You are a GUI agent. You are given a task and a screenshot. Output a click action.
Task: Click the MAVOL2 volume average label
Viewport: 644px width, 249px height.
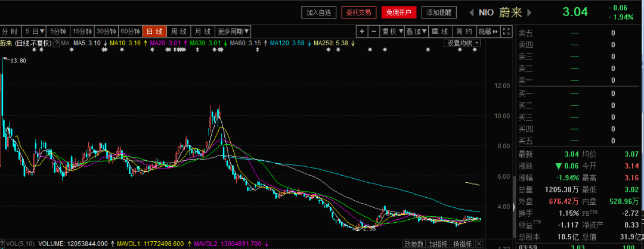pyautogui.click(x=228, y=244)
